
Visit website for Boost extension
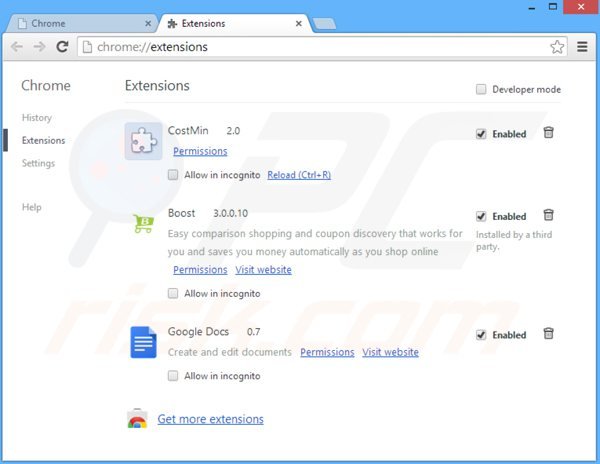click(x=263, y=270)
